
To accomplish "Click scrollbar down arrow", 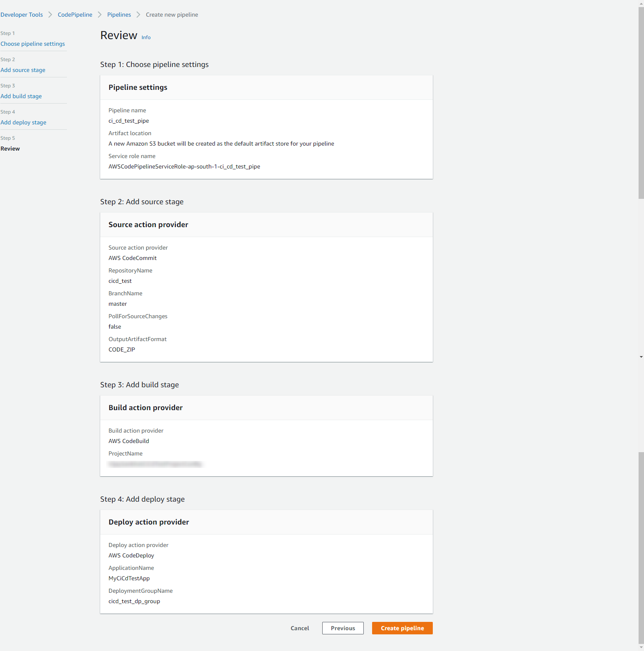I will tap(641, 648).
